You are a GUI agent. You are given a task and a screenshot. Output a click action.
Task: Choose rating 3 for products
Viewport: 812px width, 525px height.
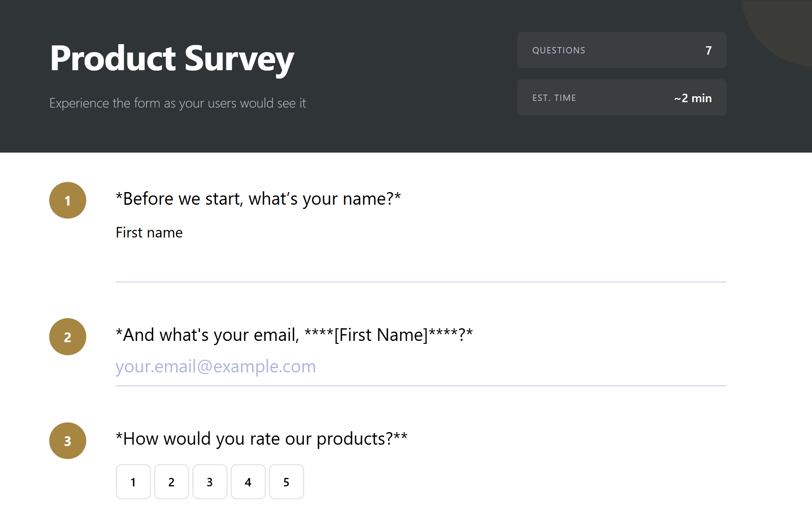pyautogui.click(x=210, y=482)
